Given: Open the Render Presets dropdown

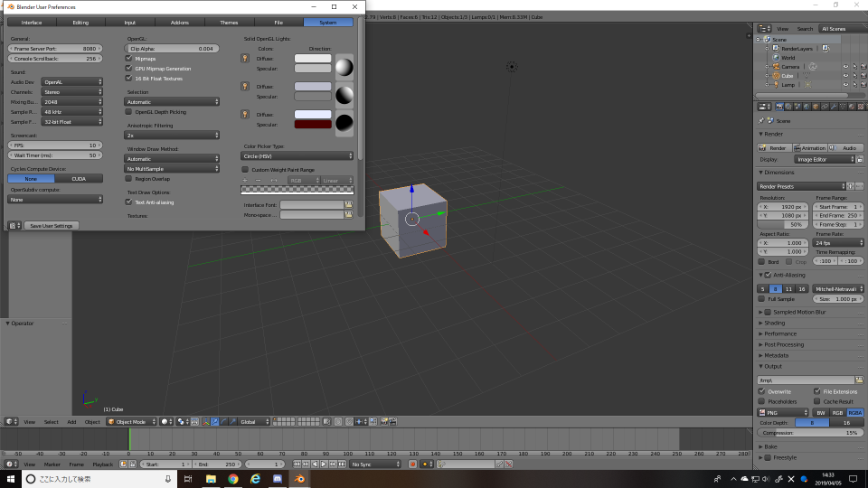Looking at the screenshot, I should tap(802, 186).
